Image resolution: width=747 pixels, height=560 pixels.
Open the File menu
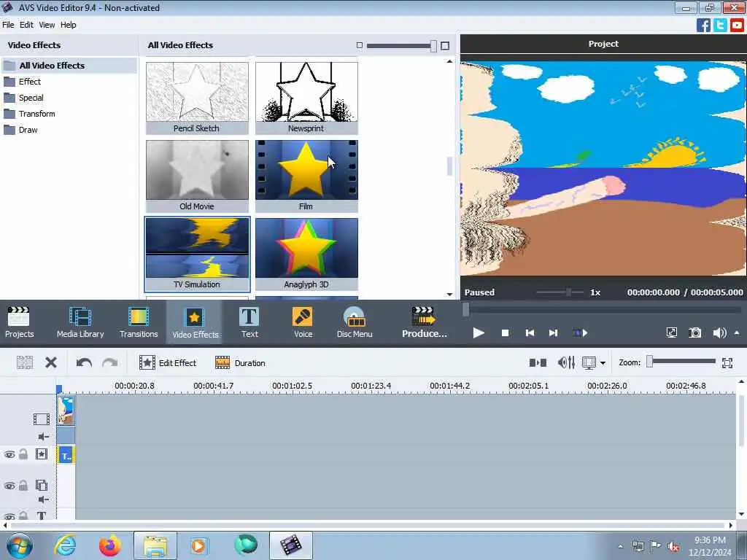point(8,25)
